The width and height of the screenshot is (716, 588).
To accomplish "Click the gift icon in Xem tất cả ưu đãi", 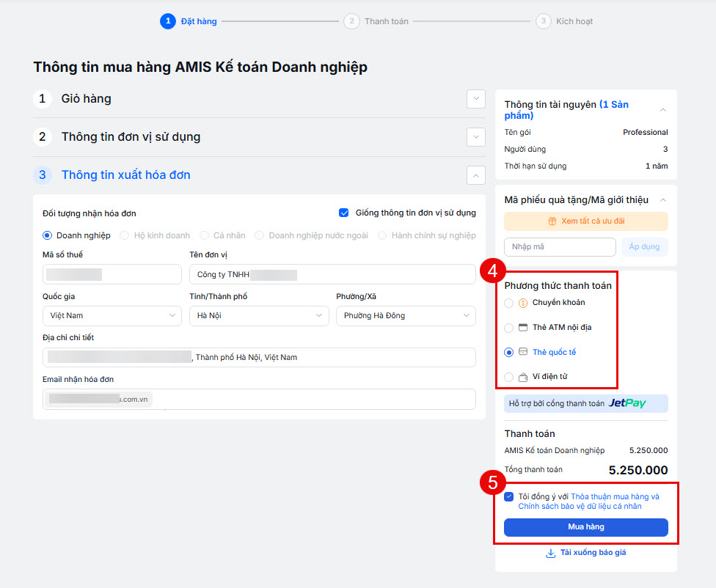I will (x=552, y=221).
